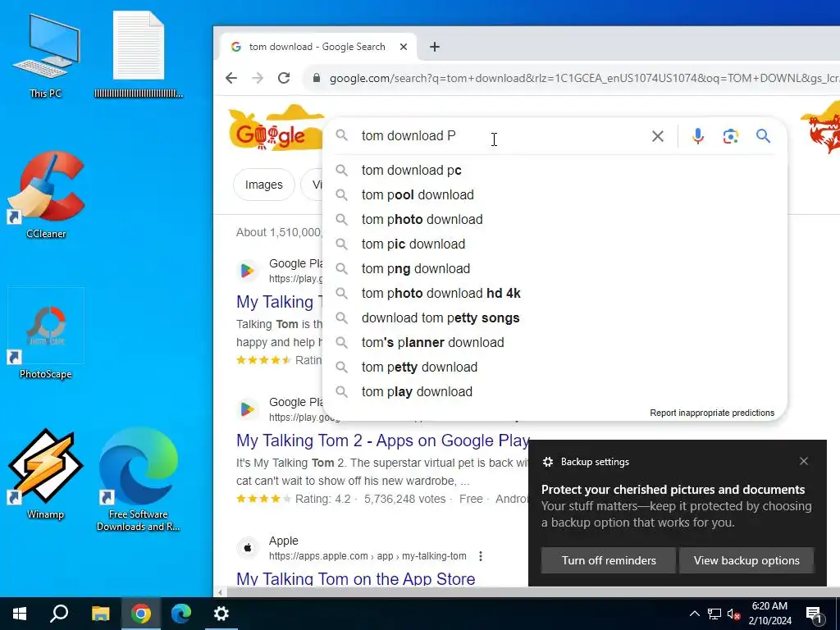840x630 pixels.
Task: Clear the Google search box text
Action: coord(658,136)
